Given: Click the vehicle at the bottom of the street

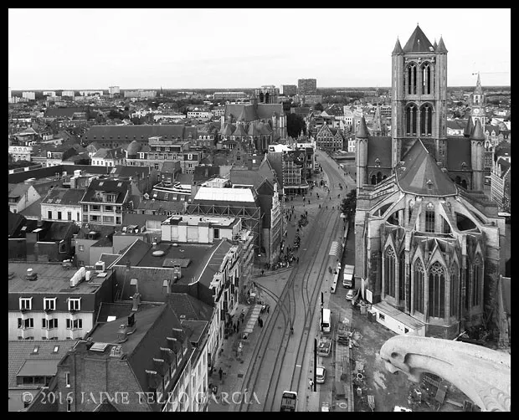Looking at the screenshot, I should (288, 400).
